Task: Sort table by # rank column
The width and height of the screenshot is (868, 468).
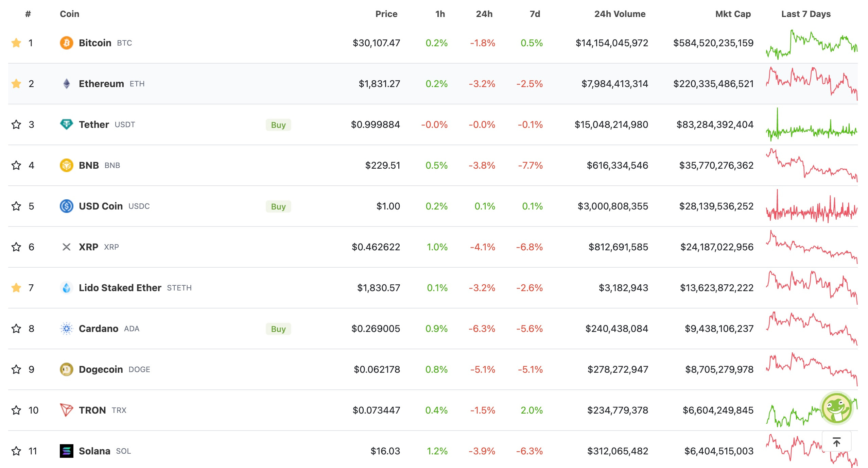Action: click(x=28, y=14)
